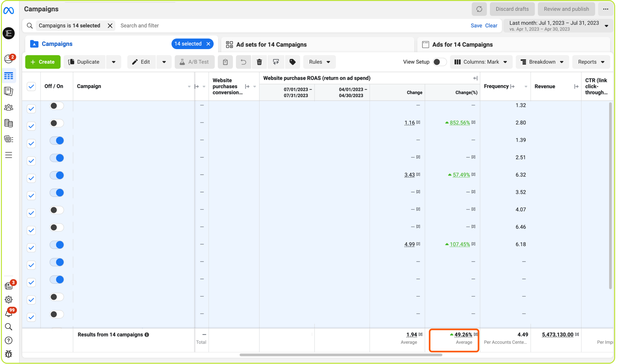Open the Columns: Mark dropdown

coord(480,62)
